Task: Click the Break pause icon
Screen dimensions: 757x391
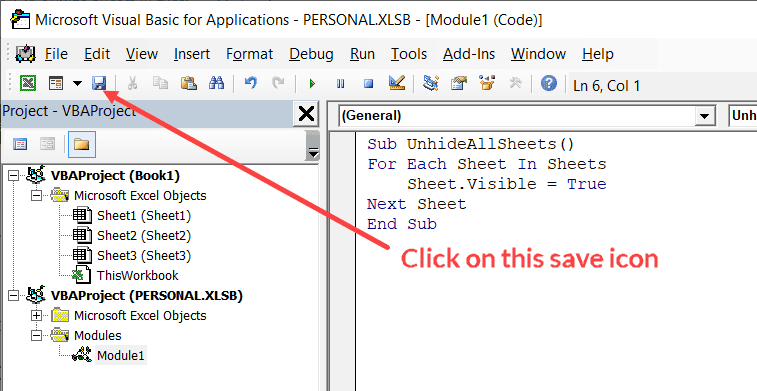Action: [x=340, y=84]
